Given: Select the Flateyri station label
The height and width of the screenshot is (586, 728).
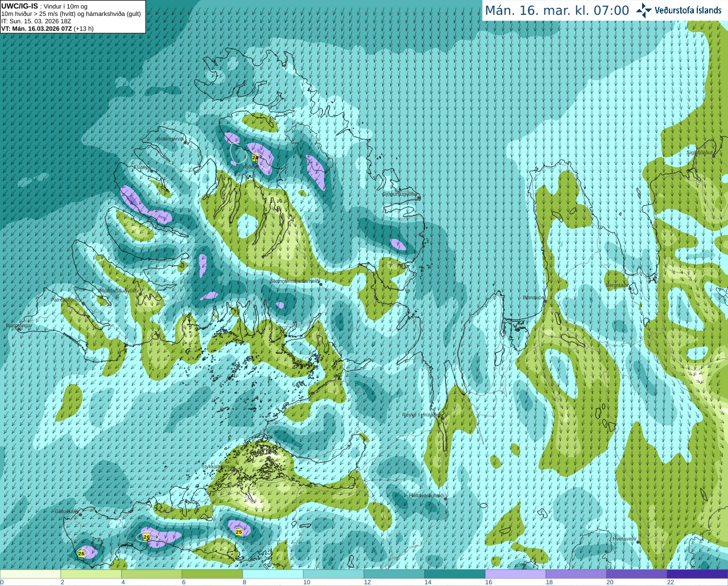Looking at the screenshot, I should click(x=141, y=168).
